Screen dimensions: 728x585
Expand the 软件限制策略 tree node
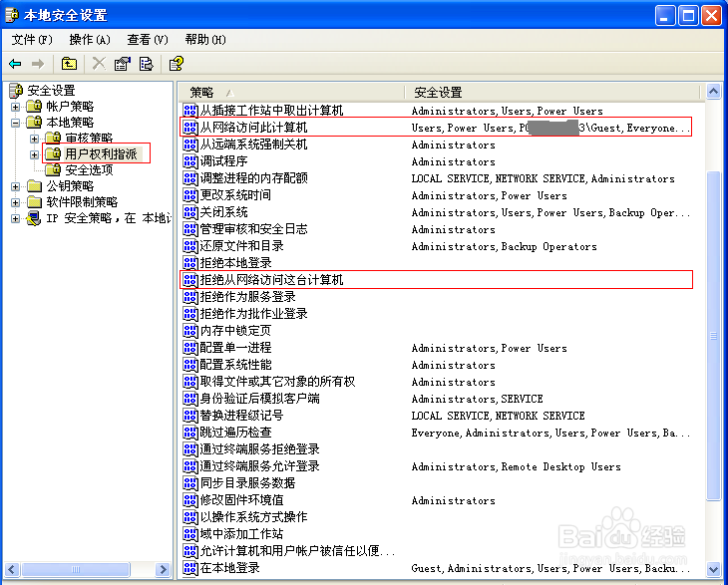[15, 202]
